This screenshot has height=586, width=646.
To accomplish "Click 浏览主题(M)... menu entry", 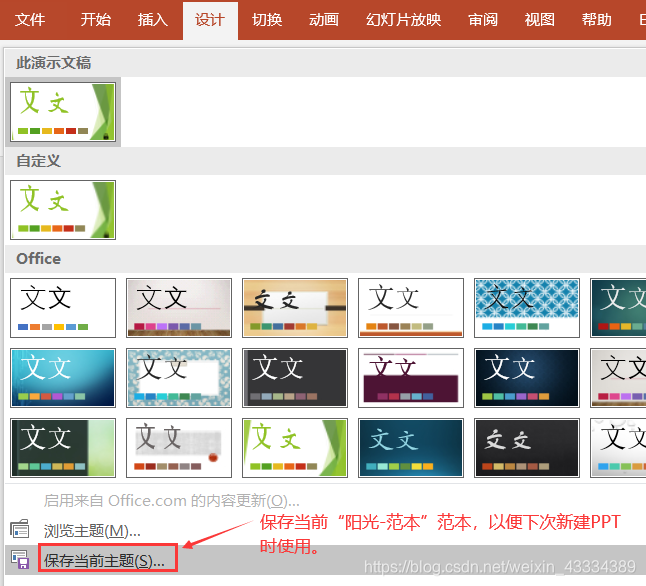I will (x=92, y=531).
